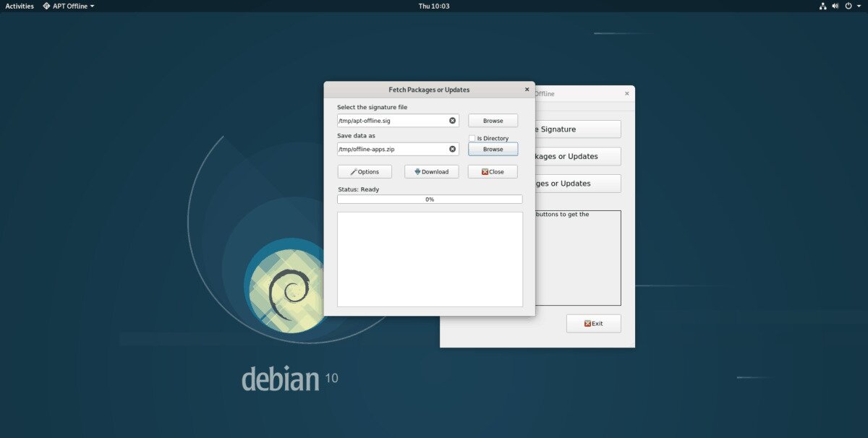Close the Fetch Packages or Updates dialog
868x438 pixels.
tap(527, 90)
